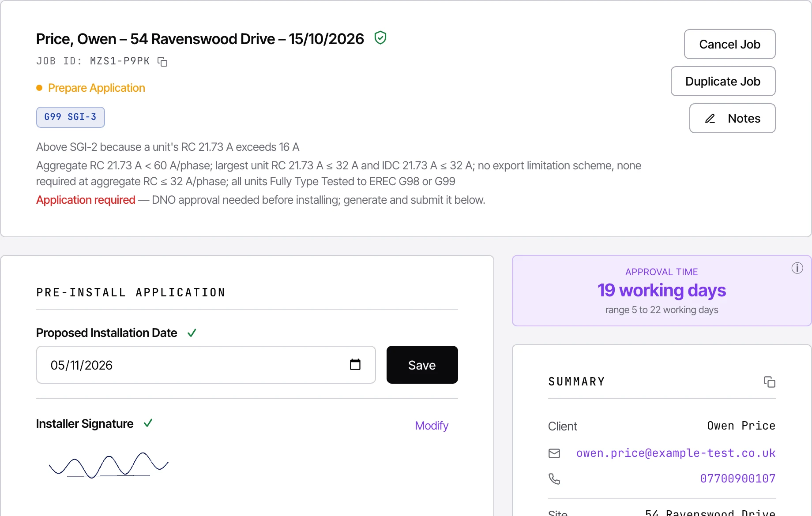Click the range 5 to 22 working days text
This screenshot has height=516, width=812.
[662, 310]
